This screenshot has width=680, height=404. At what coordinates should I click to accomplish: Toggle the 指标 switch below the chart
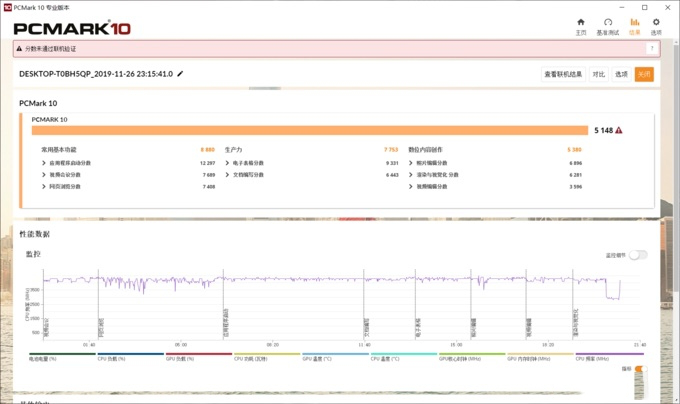[640, 370]
